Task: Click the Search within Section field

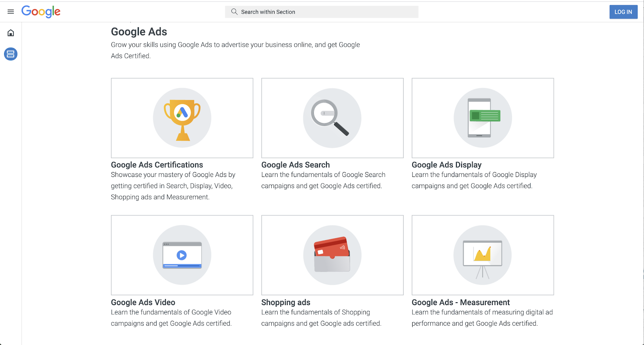Action: [x=322, y=12]
